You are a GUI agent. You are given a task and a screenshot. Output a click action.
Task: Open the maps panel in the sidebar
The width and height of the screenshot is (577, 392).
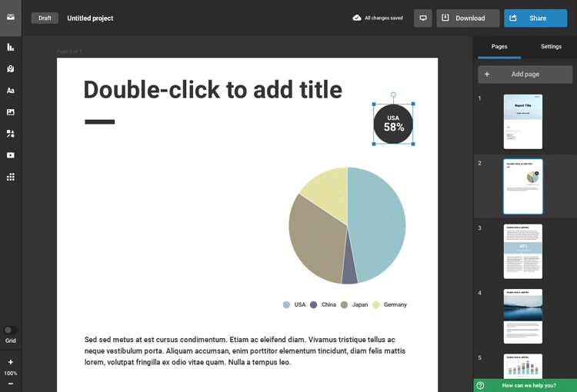click(x=11, y=68)
